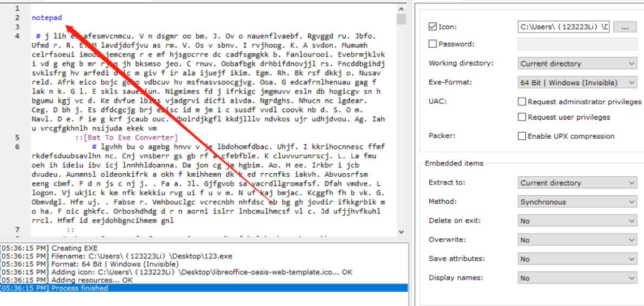Viewport: 644px width, 306px height.
Task: Click the '::[Bat To Exe Converter]' line
Action: (126, 138)
